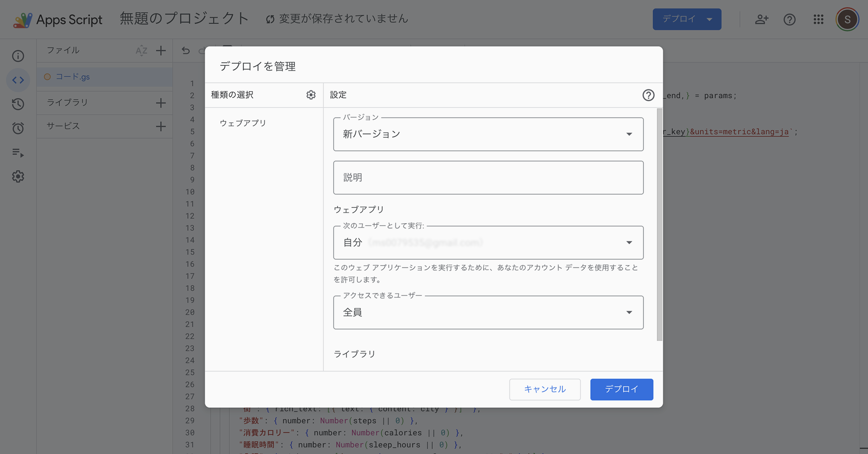
Task: Click the gear icon beside 種類の選択
Action: click(x=311, y=95)
